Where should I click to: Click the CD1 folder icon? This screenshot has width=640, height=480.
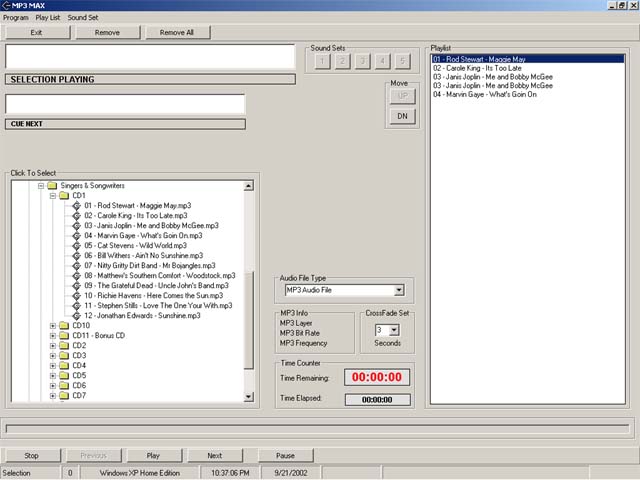click(65, 196)
